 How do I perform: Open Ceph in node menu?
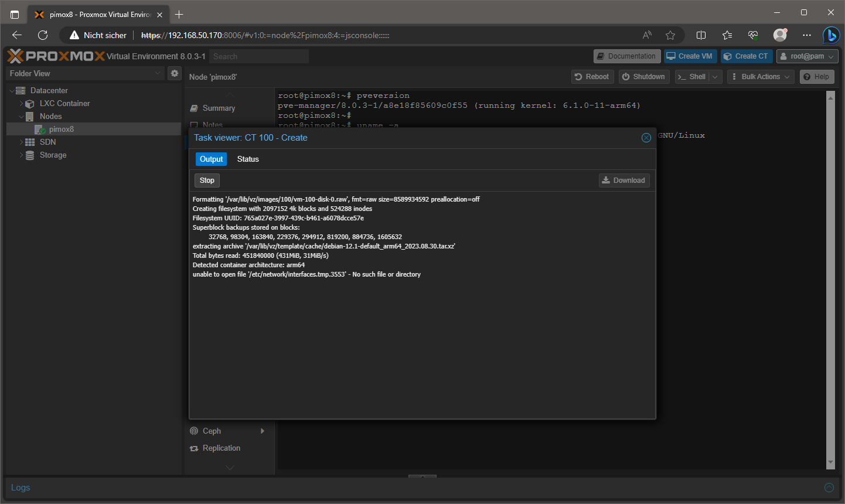tap(212, 431)
